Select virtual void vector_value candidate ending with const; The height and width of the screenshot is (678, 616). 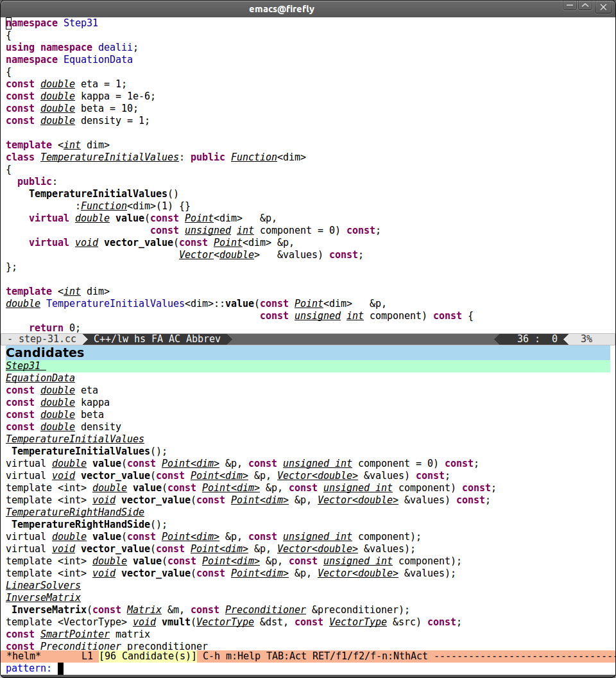click(x=228, y=475)
